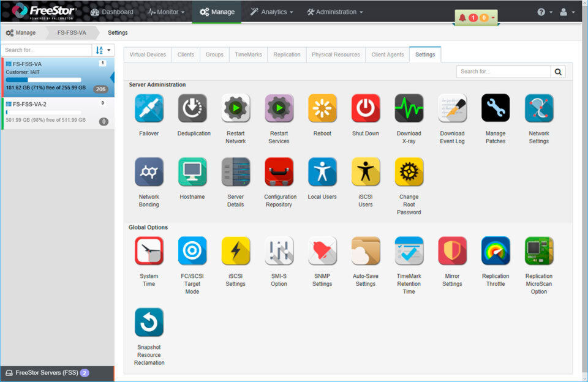Open the Manage Patches tool
588x382 pixels.
pyautogui.click(x=496, y=108)
